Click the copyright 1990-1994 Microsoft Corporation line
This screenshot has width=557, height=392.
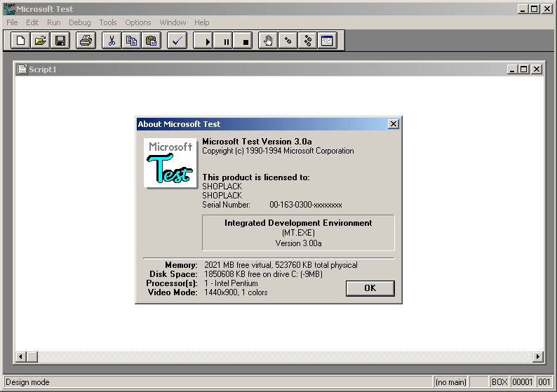pyautogui.click(x=278, y=151)
